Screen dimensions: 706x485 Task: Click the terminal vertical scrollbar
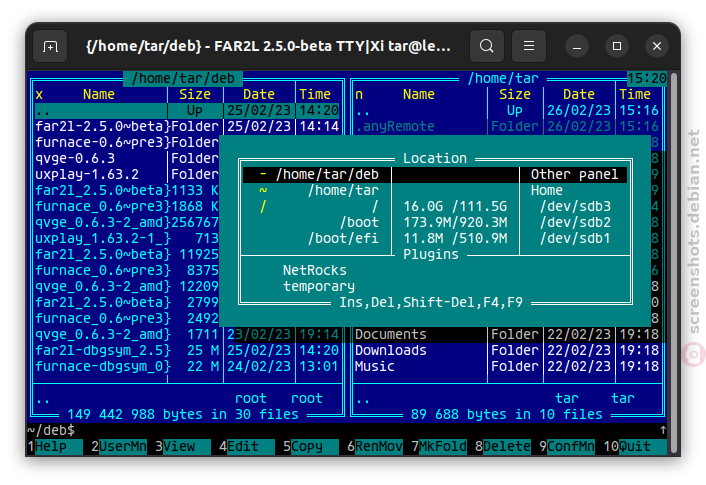(x=674, y=261)
